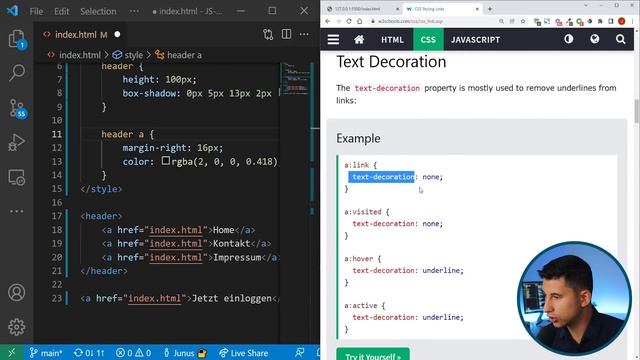Image resolution: width=640 pixels, height=360 pixels.
Task: Start Live Share from status bar
Action: point(244,353)
